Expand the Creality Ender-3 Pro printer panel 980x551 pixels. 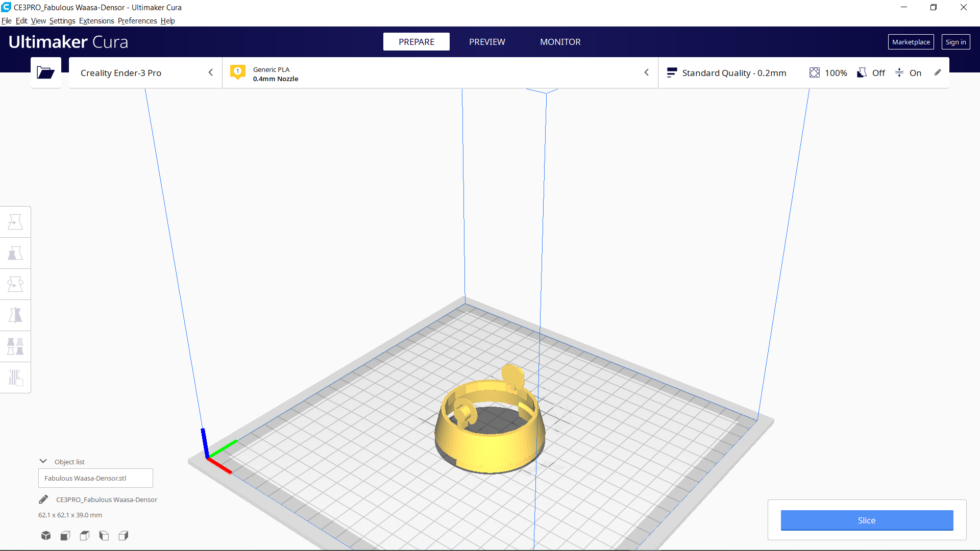point(211,72)
